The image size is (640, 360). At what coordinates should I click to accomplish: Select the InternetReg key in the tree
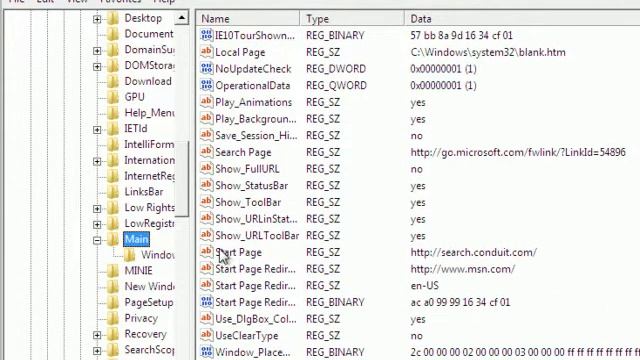pyautogui.click(x=149, y=176)
